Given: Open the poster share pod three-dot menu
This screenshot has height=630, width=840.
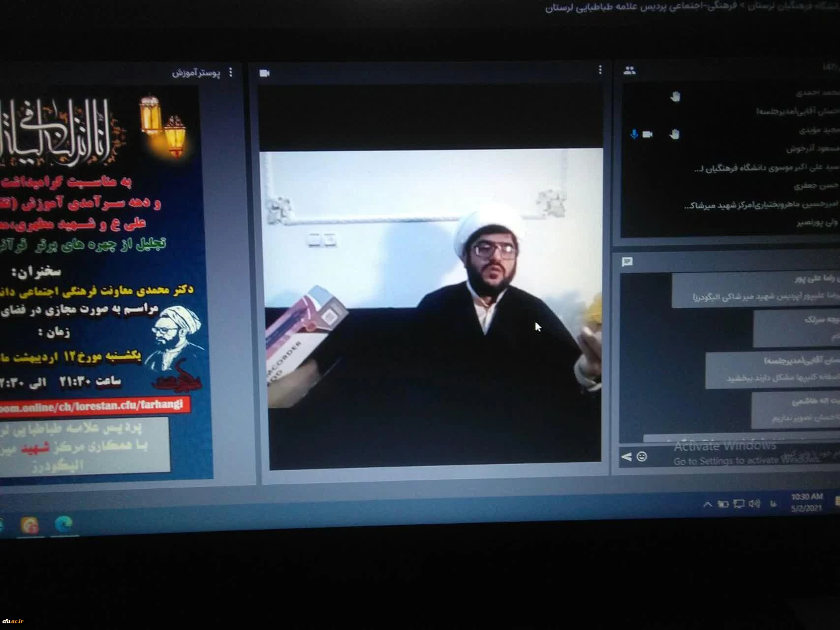Looking at the screenshot, I should (231, 73).
